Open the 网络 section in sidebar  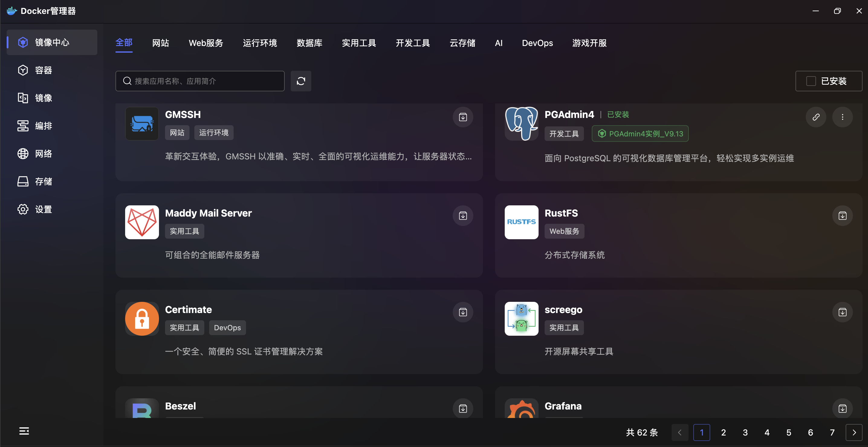point(43,153)
